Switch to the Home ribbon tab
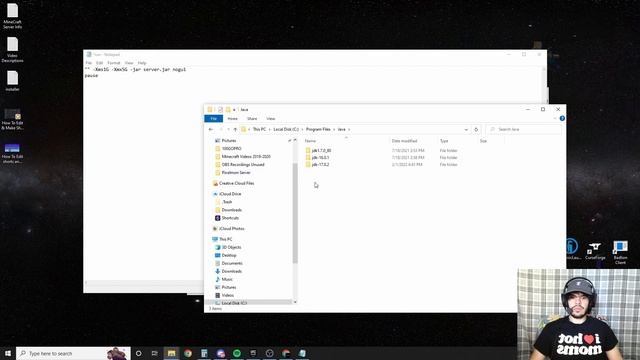Viewport: 640px width, 360px height. pyautogui.click(x=233, y=119)
